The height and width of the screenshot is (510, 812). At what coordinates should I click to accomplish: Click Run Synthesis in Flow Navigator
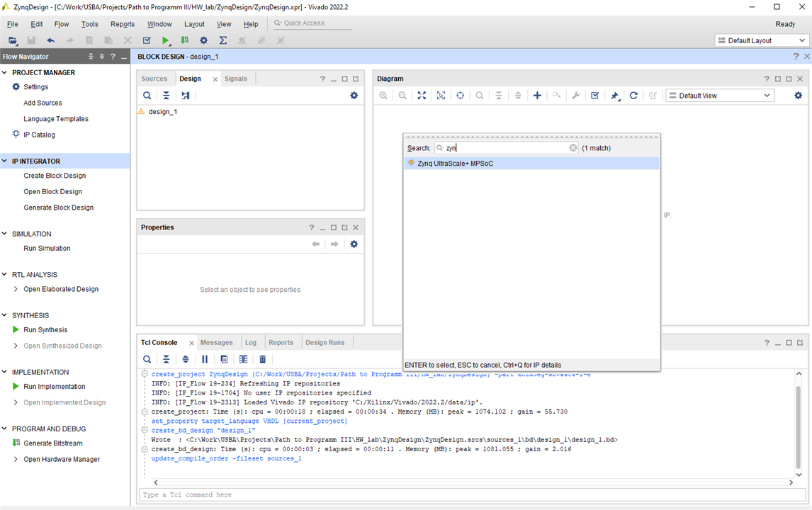tap(45, 330)
